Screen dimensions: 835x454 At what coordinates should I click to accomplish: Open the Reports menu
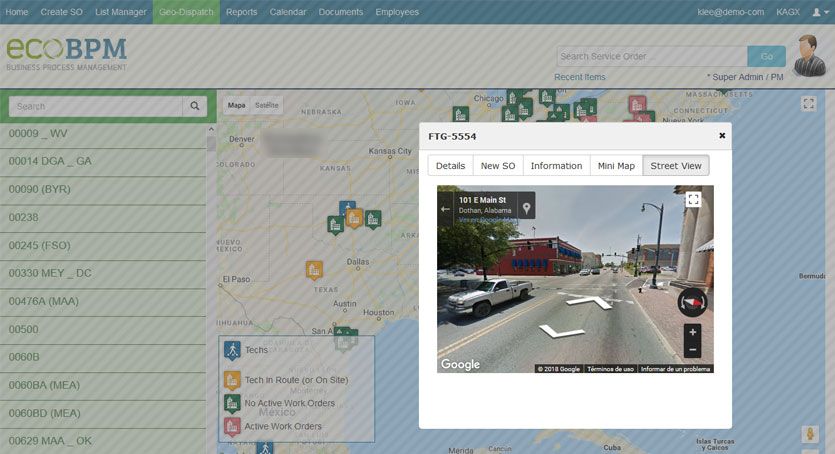[241, 12]
